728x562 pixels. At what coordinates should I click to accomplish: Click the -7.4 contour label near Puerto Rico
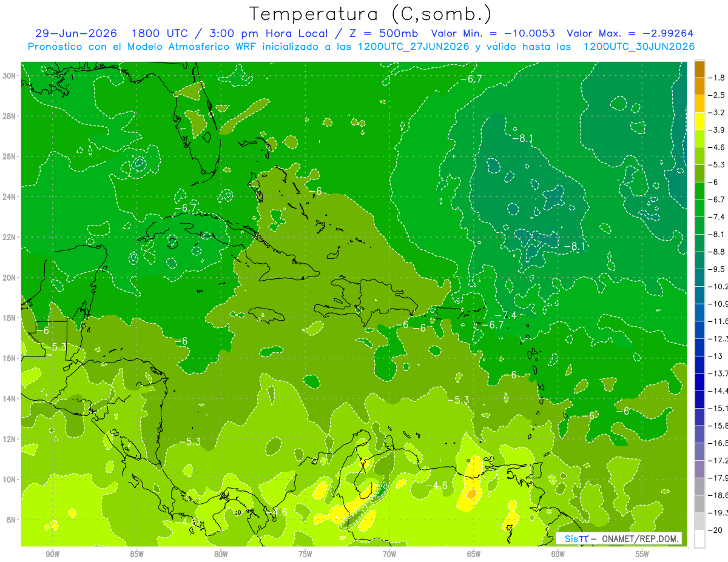(x=505, y=315)
